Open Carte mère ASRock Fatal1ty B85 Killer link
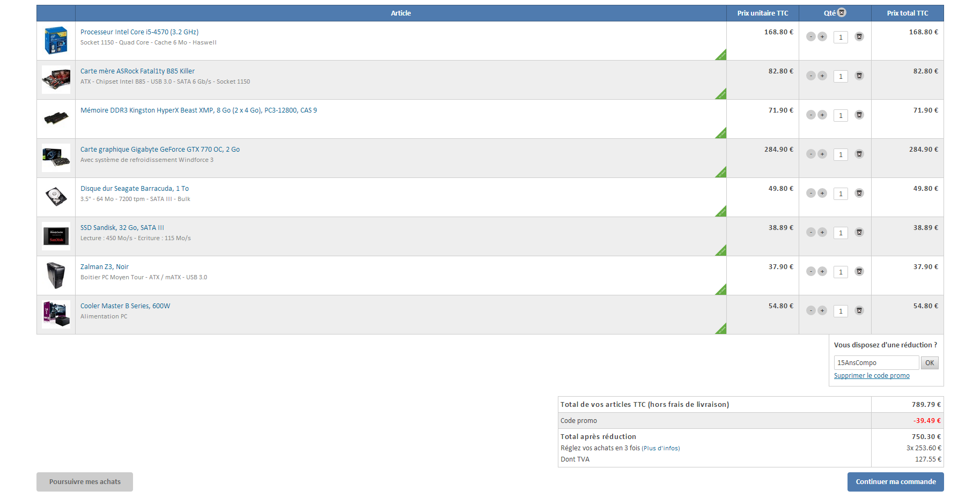The height and width of the screenshot is (498, 980). click(x=137, y=71)
